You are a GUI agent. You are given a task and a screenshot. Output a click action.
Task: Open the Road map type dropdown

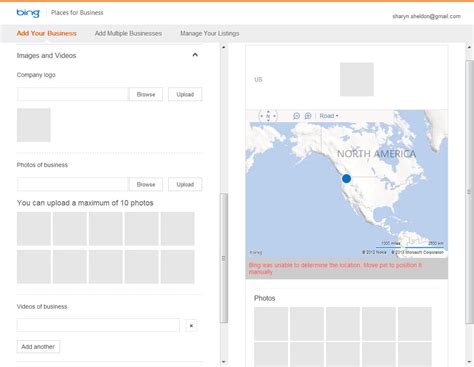point(329,116)
